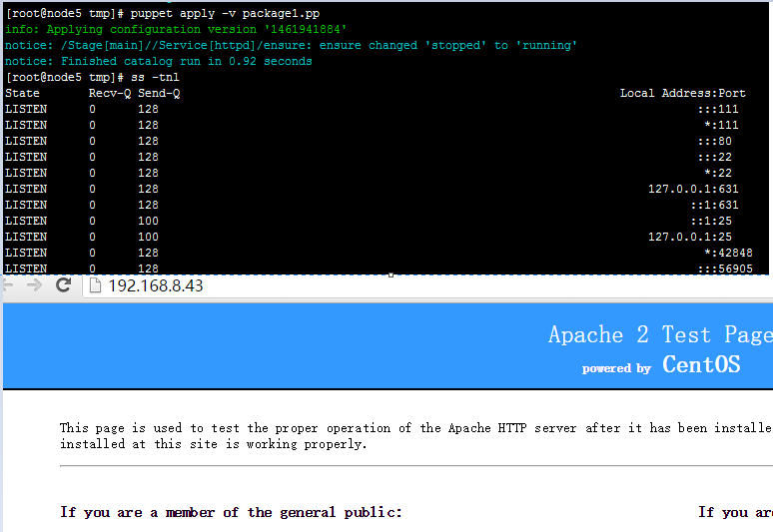This screenshot has width=773, height=532.
Task: Click the 'CentOS' text in banner
Action: tap(701, 364)
